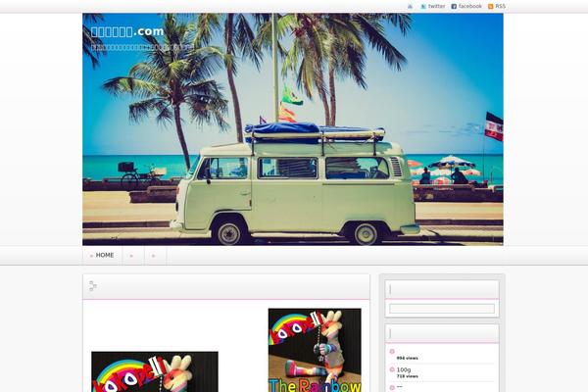Click the orange RSS feed icon
588x392 pixels.
(x=491, y=7)
